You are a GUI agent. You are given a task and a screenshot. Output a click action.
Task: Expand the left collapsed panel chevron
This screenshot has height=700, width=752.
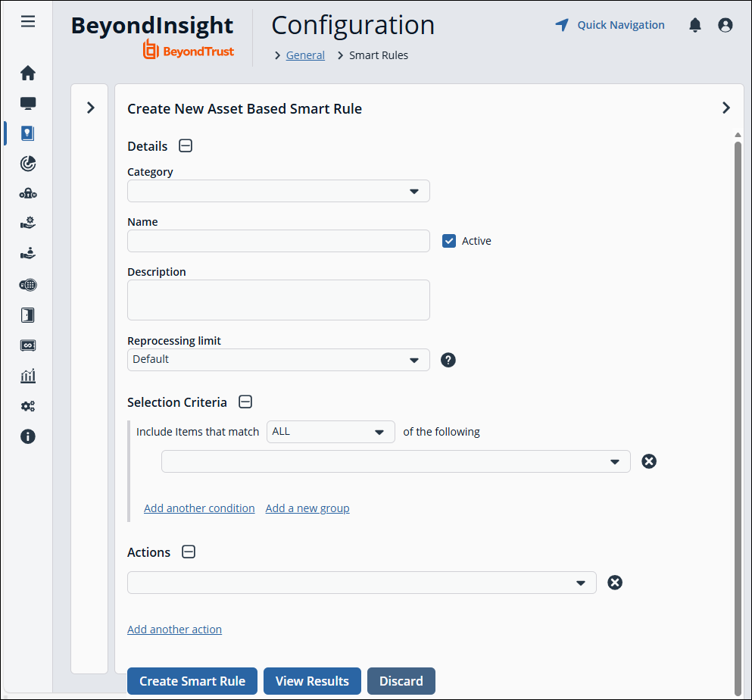(x=90, y=108)
